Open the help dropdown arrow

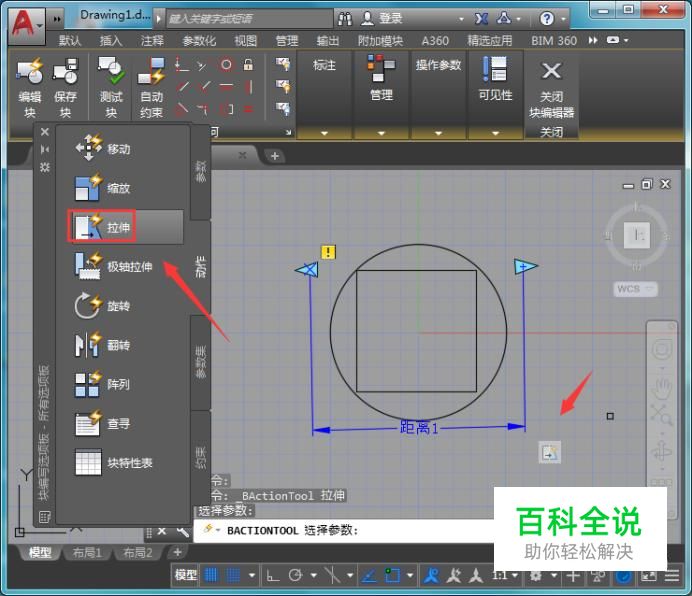(563, 19)
